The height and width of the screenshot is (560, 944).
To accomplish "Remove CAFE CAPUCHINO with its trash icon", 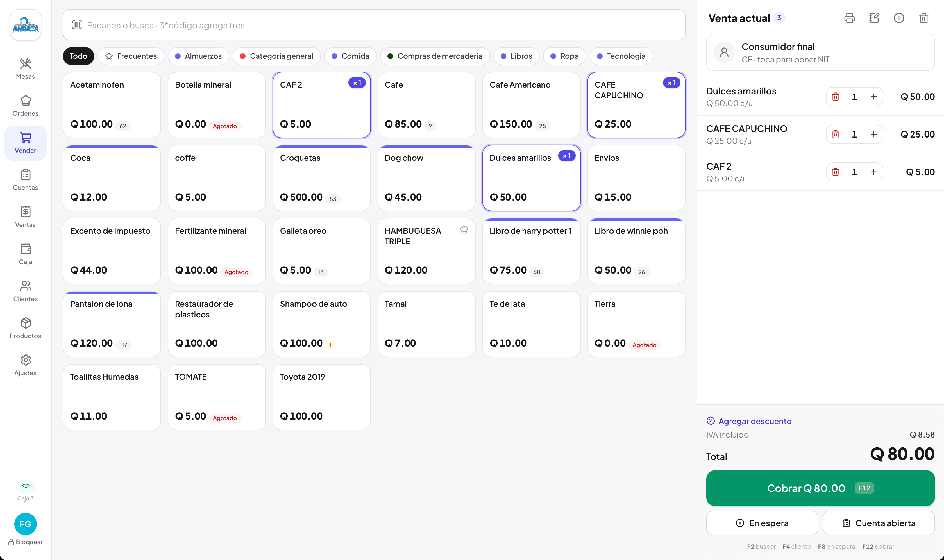I will click(x=835, y=134).
